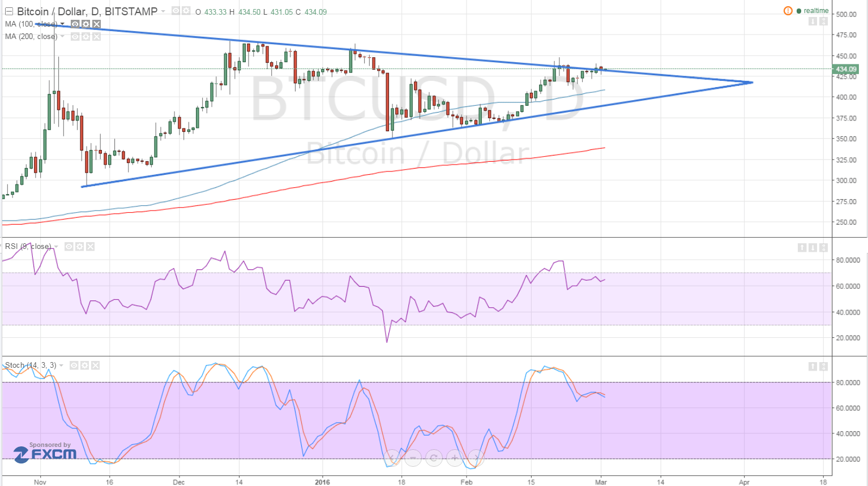Viewport: 868px width, 486px height.
Task: Click the close value 434.09 in header
Action: [315, 12]
